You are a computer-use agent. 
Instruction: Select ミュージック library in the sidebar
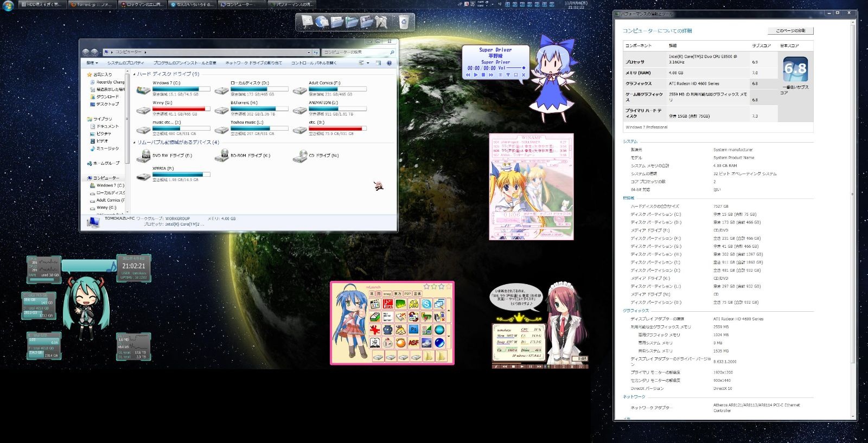104,148
